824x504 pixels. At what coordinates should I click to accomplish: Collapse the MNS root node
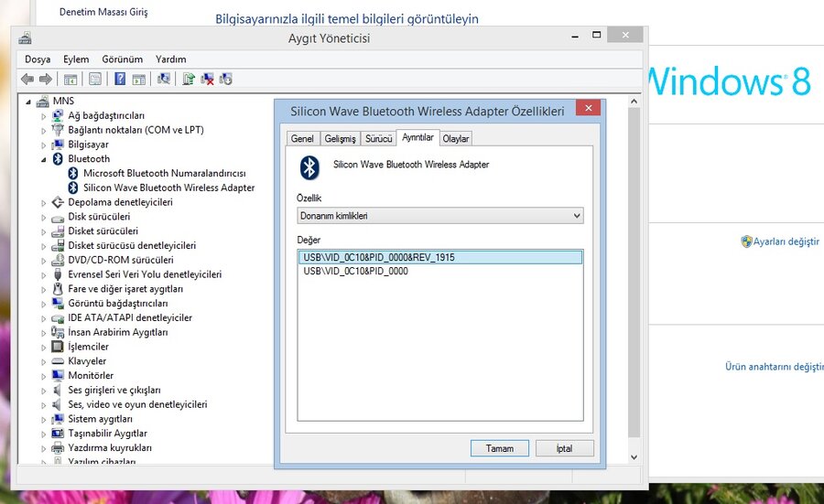click(x=28, y=102)
